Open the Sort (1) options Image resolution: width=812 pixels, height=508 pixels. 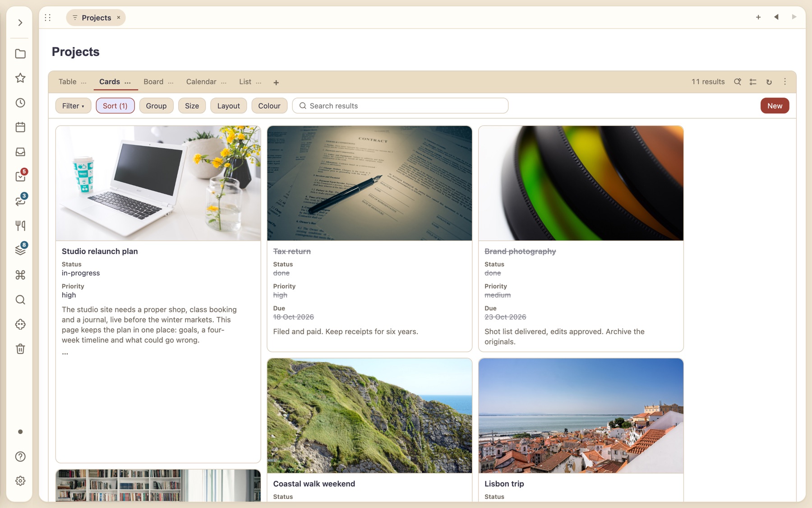[115, 106]
